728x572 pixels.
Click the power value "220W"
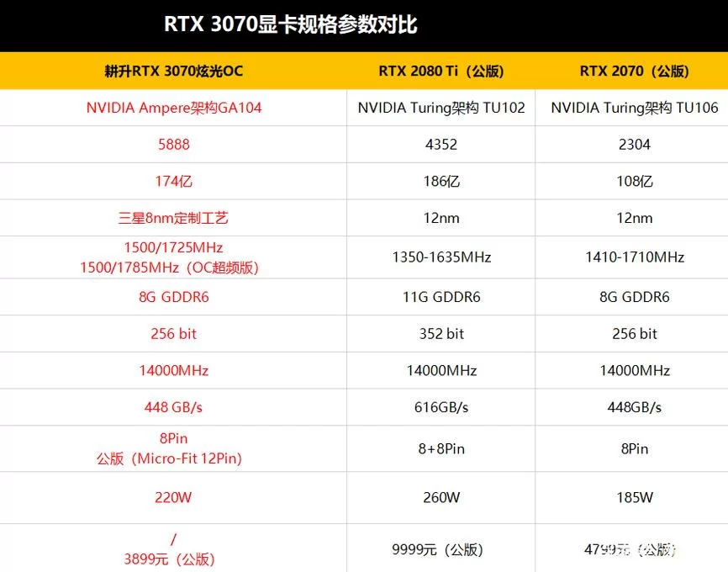pos(174,498)
